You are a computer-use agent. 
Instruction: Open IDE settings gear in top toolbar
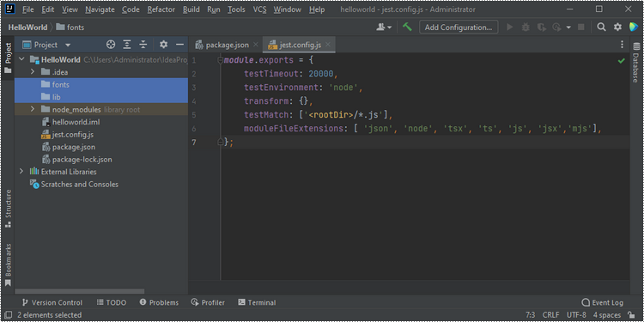point(617,27)
